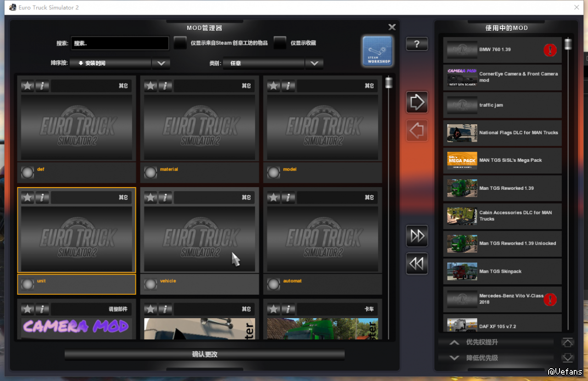Deactivate all mods with double left arrows
Image resolution: width=588 pixels, height=381 pixels.
tap(417, 264)
